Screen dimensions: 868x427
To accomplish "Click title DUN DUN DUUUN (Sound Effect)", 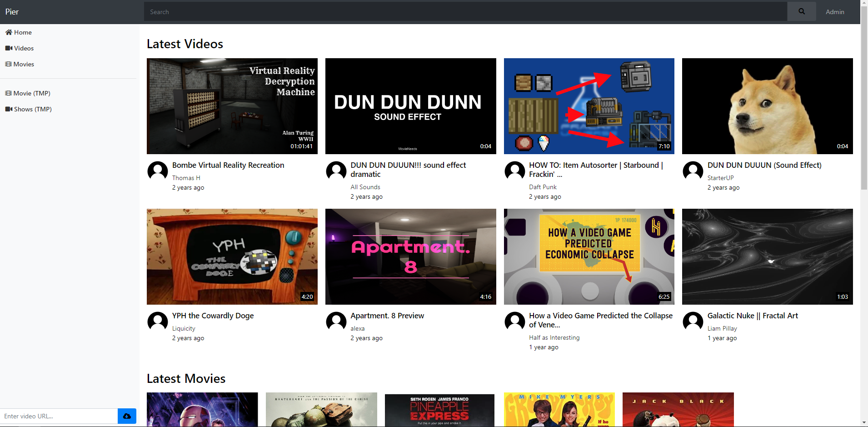I will click(764, 165).
